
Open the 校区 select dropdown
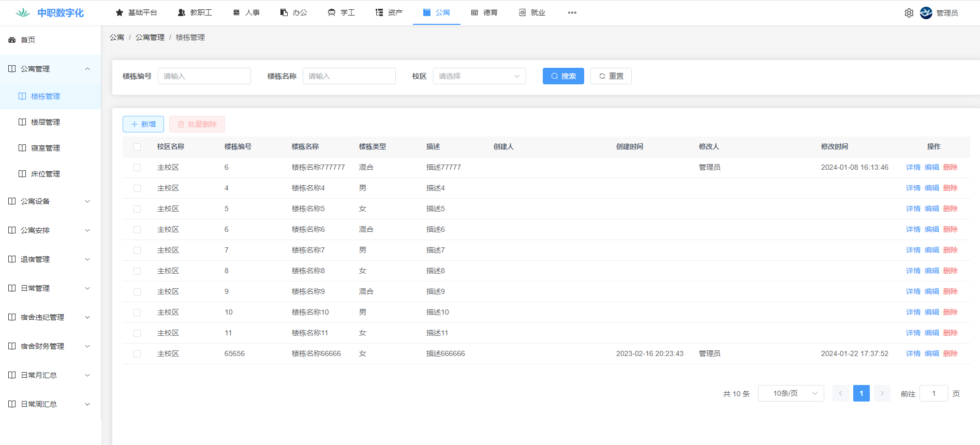tap(479, 76)
